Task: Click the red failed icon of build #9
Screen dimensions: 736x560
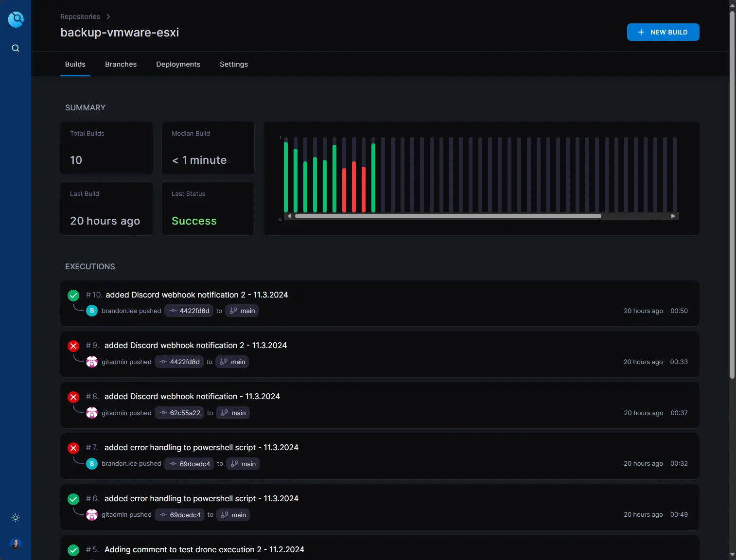Action: (73, 346)
